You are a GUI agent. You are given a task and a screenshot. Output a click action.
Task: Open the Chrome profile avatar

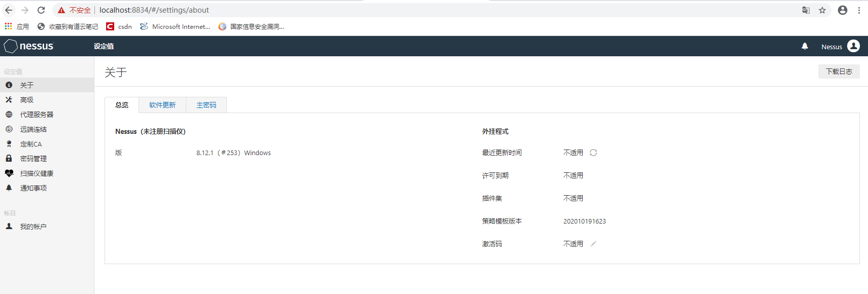(x=843, y=10)
